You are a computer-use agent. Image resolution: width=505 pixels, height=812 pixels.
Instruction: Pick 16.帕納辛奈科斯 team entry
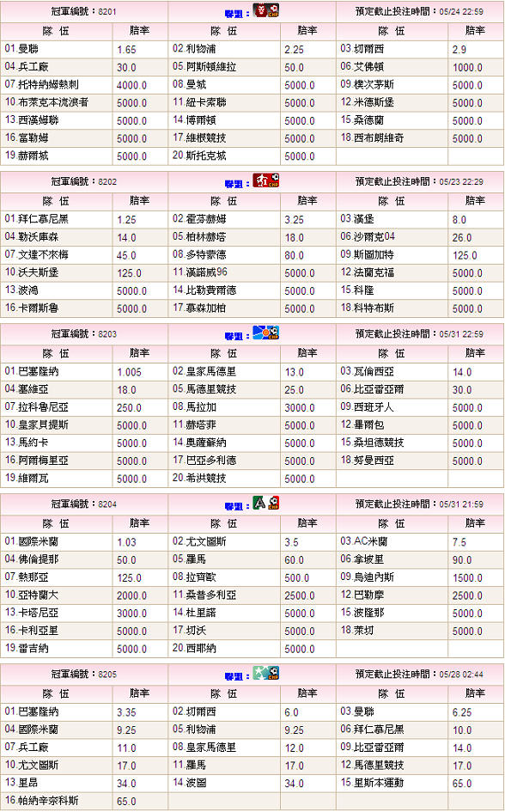[42, 801]
